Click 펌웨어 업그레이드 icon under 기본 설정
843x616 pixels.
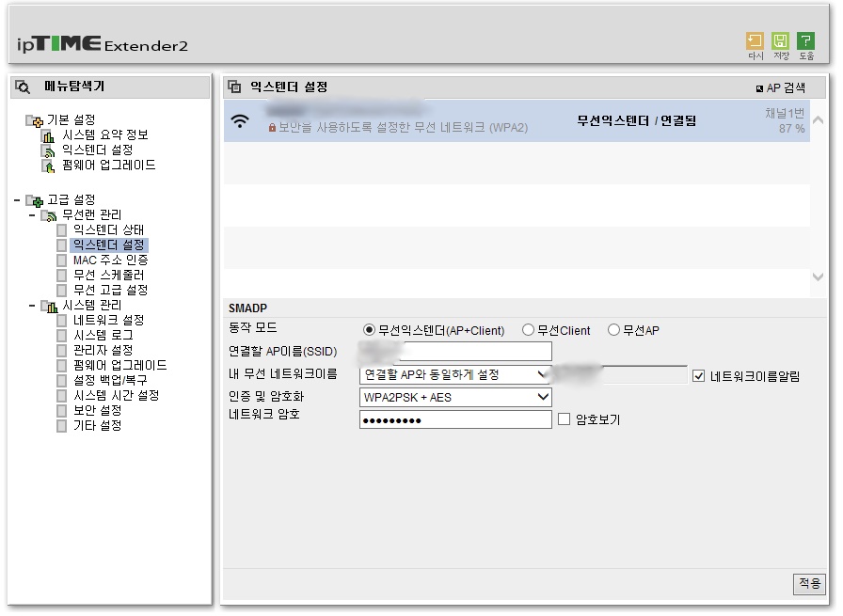(48, 166)
